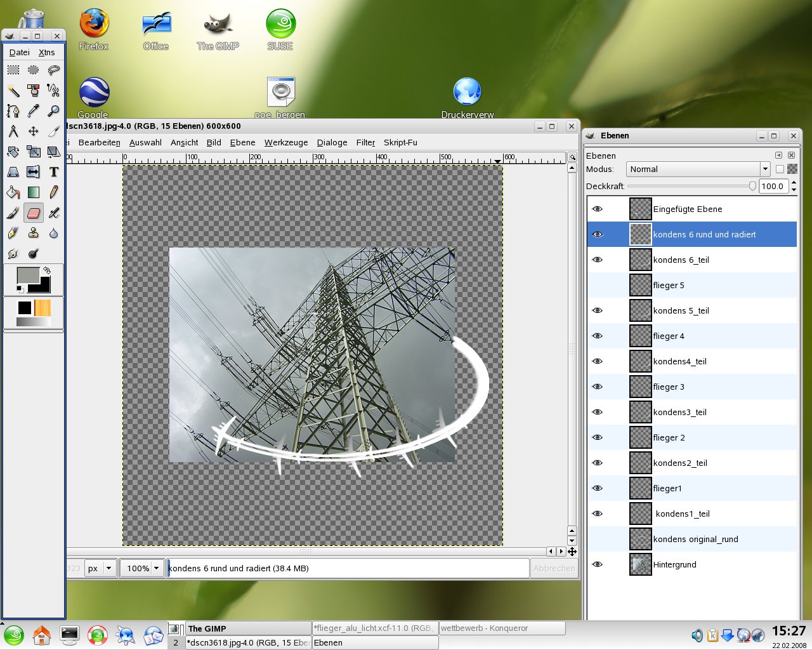Select the Color Picker tool
812x650 pixels.
[34, 110]
